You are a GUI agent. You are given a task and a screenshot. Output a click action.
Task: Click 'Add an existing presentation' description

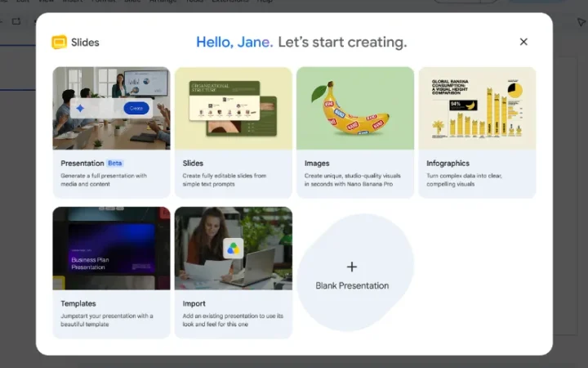click(233, 320)
